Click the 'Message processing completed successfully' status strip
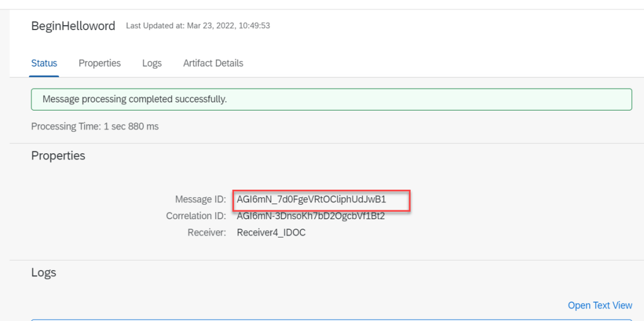This screenshot has width=644, height=321. click(331, 99)
